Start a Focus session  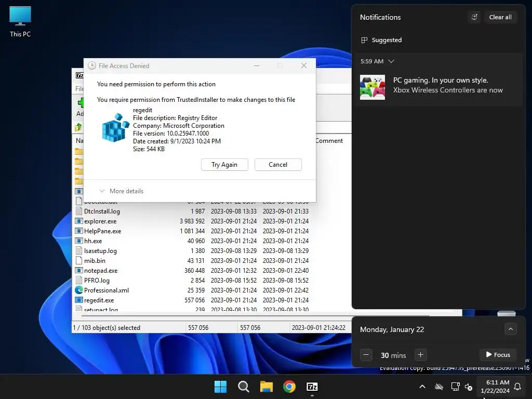click(498, 354)
